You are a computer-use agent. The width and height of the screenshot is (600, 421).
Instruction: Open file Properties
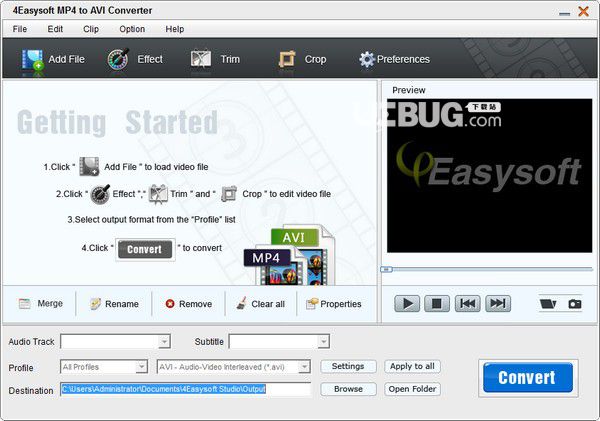[x=334, y=304]
